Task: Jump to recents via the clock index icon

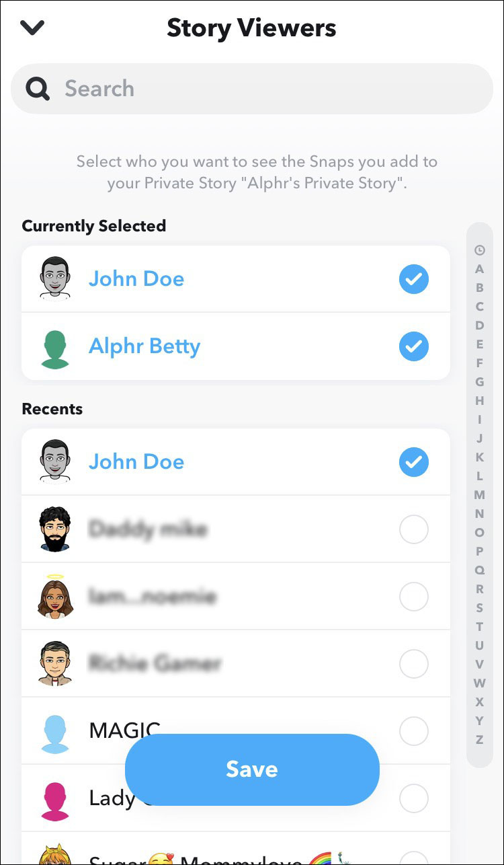Action: pyautogui.click(x=479, y=250)
